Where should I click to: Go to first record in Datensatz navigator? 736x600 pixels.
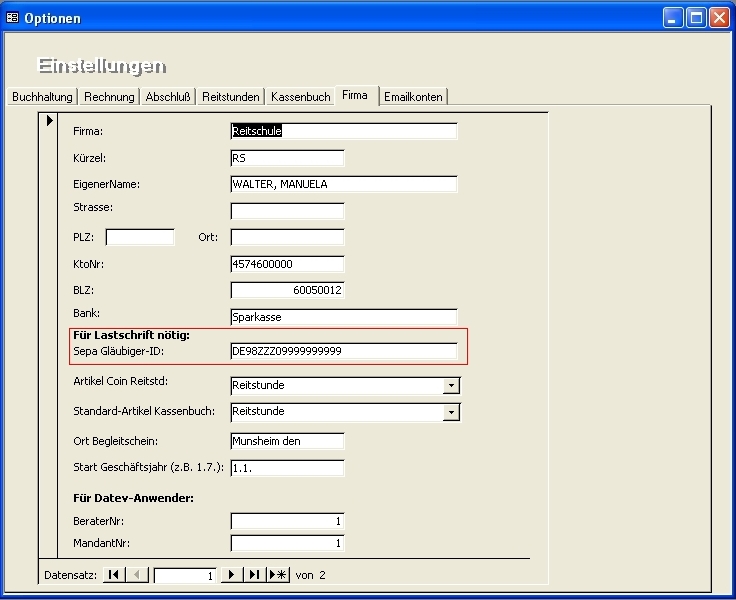[x=114, y=575]
